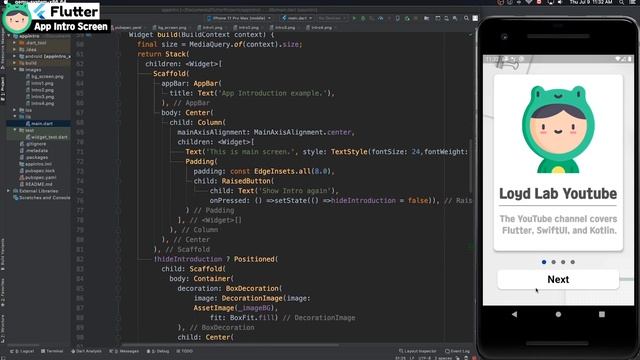640x360 pixels.
Task: Click the AssetImage(_imageBG) line in the editor
Action: 236,308
